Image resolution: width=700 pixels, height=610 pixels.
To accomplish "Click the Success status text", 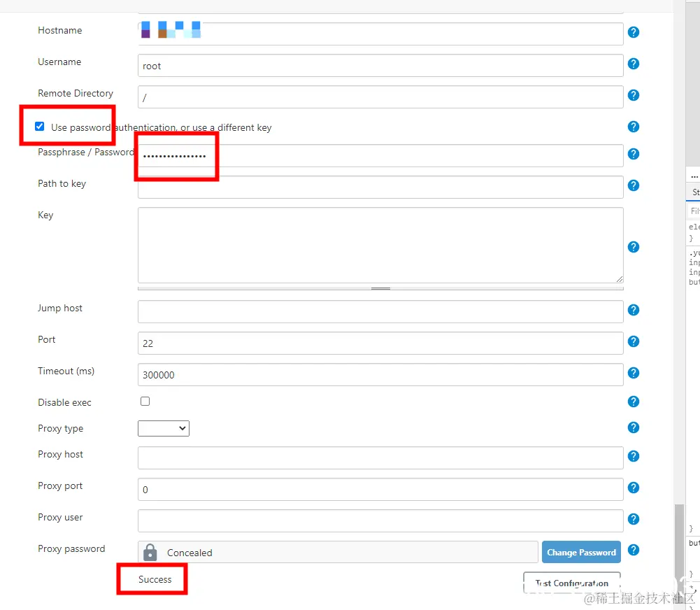I will [155, 579].
